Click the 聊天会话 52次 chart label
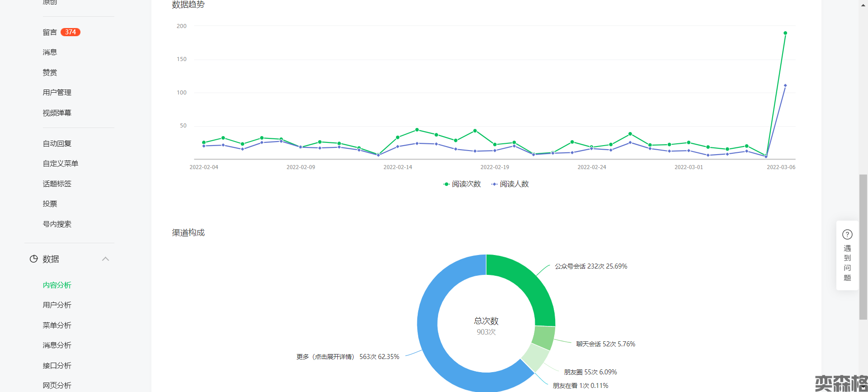 pyautogui.click(x=605, y=344)
